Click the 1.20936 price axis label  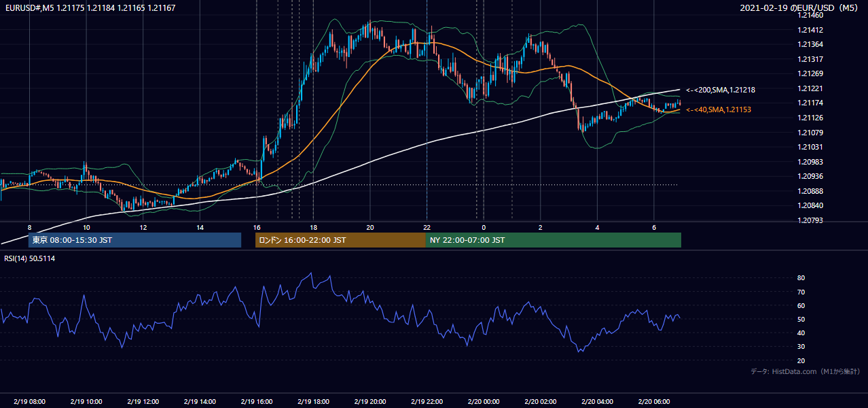(x=811, y=176)
